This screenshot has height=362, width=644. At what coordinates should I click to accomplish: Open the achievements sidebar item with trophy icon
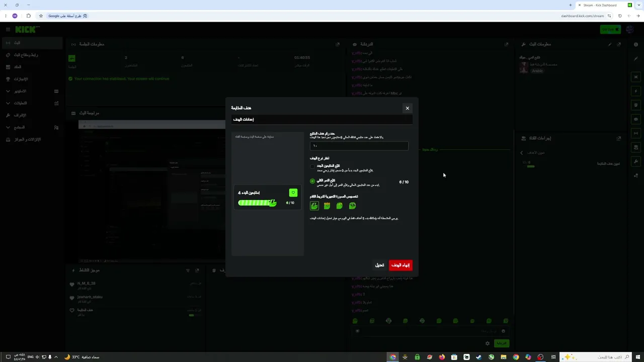click(x=32, y=79)
